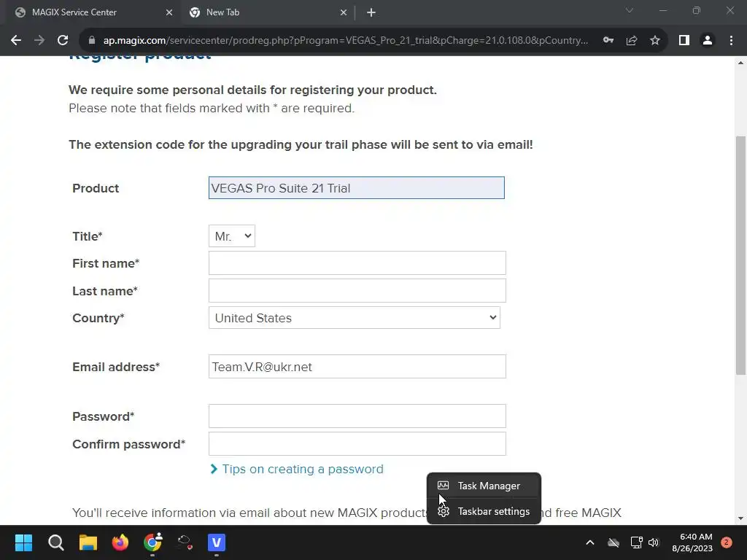Open the notification badge showing 2
This screenshot has width=747, height=560.
coord(727,542)
